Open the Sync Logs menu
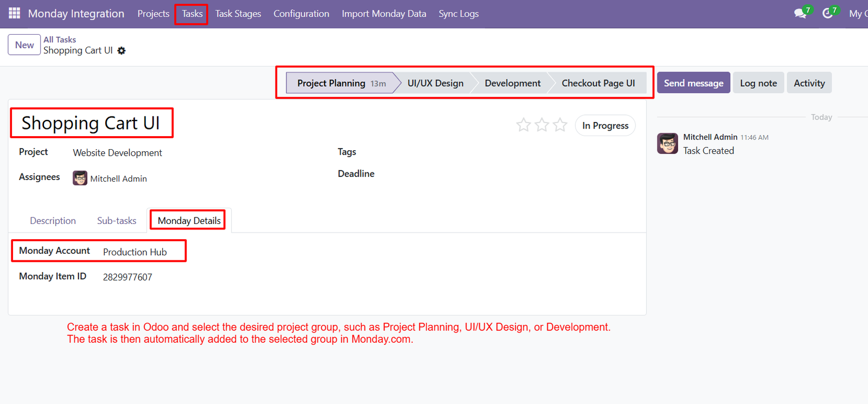This screenshot has width=868, height=404. tap(459, 14)
